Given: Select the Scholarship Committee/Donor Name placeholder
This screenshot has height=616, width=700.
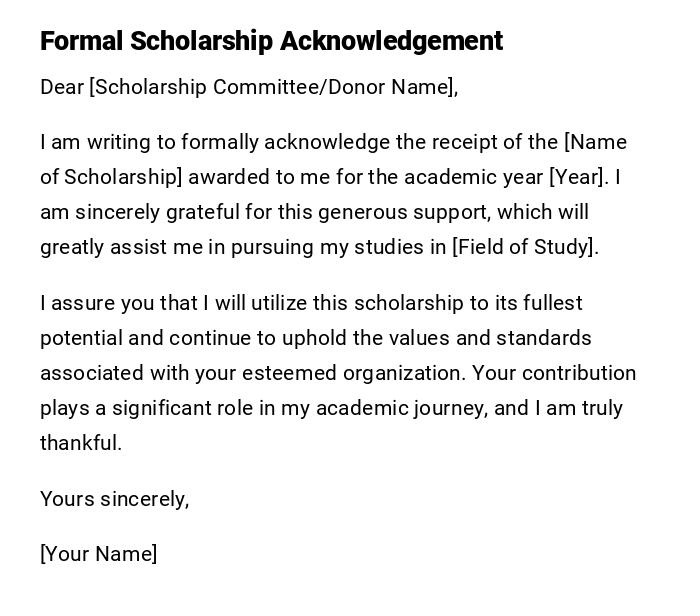Looking at the screenshot, I should [x=272, y=87].
